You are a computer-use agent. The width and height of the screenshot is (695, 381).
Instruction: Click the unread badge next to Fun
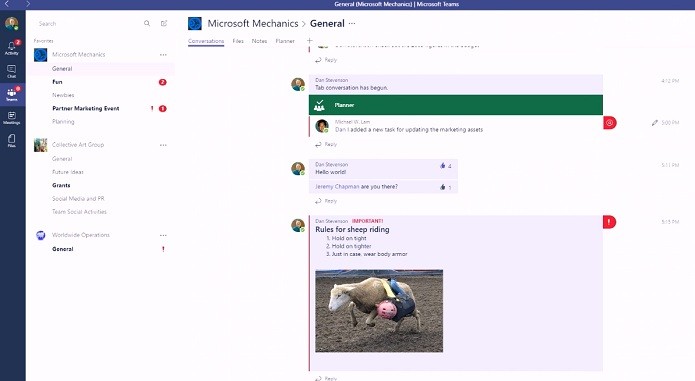coord(163,82)
